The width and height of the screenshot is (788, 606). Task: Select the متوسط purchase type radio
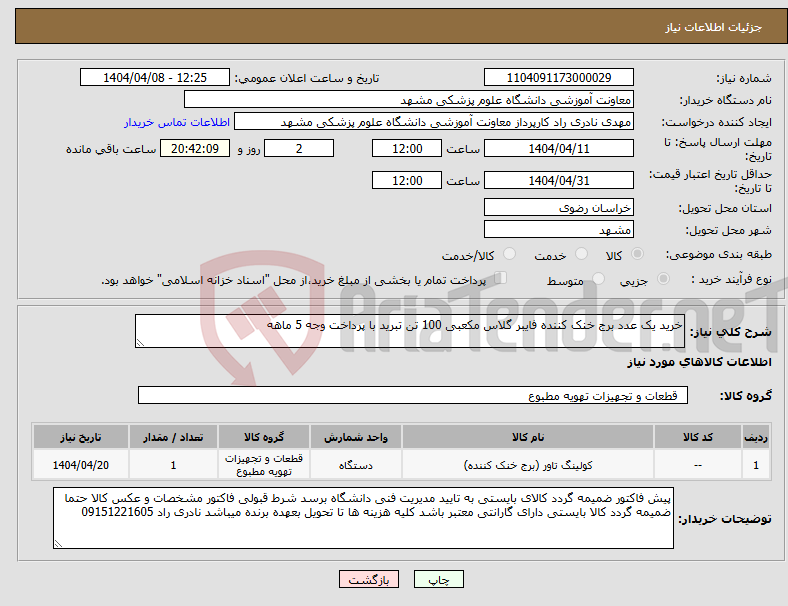click(598, 278)
